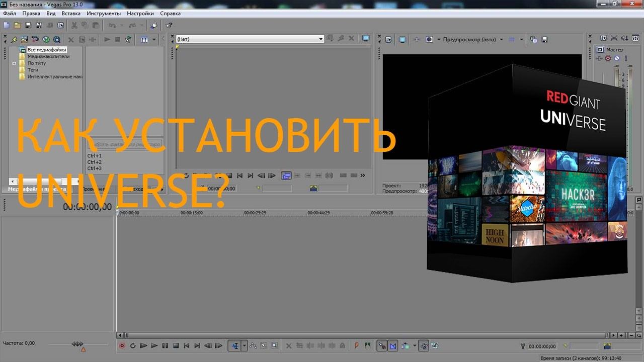Click Pause on the timeline transport bar
Screen dimensions: 644x362
(165, 345)
